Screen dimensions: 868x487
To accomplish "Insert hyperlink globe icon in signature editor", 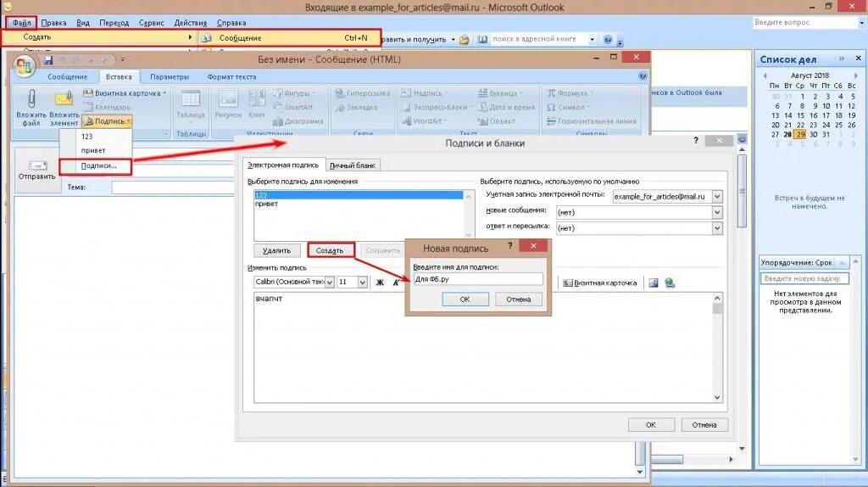I will [670, 283].
